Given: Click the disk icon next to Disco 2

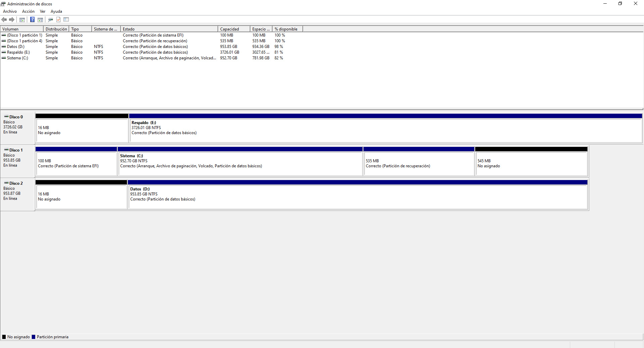Looking at the screenshot, I should click(x=6, y=183).
